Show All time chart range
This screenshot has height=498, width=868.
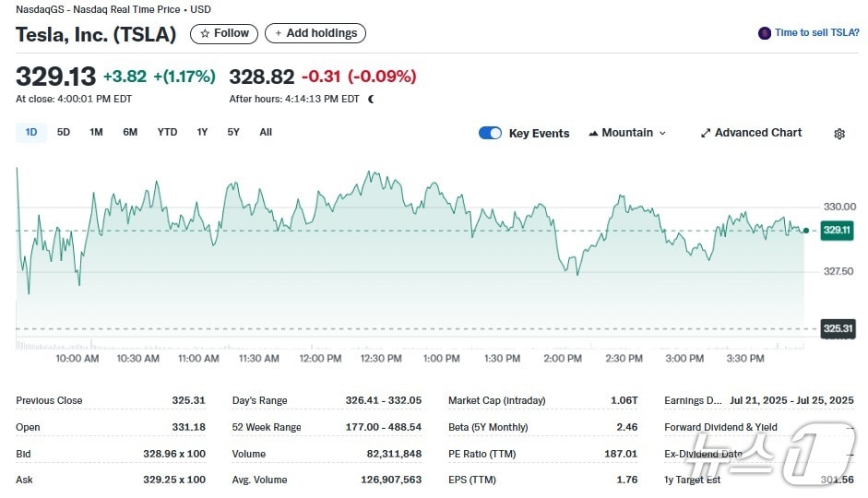pyautogui.click(x=266, y=132)
